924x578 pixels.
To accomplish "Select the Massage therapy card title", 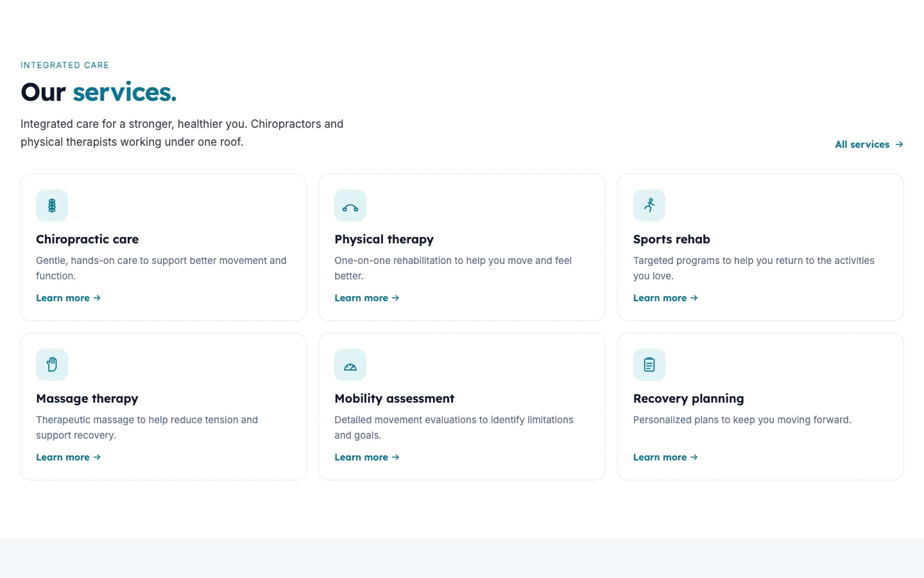I will 87,399.
